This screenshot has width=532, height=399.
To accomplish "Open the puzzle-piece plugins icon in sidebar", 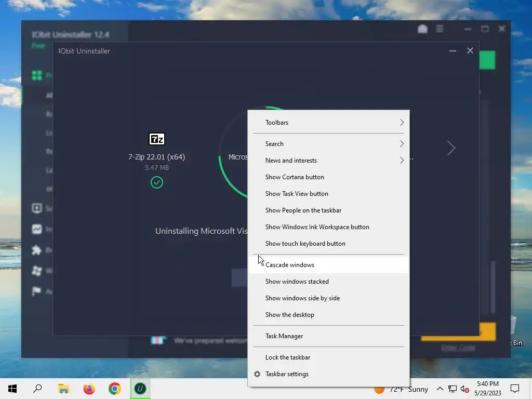I will (37, 250).
